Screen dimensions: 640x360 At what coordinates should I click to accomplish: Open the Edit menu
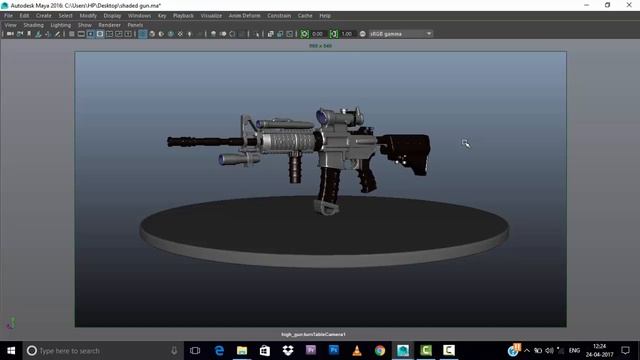click(24, 16)
